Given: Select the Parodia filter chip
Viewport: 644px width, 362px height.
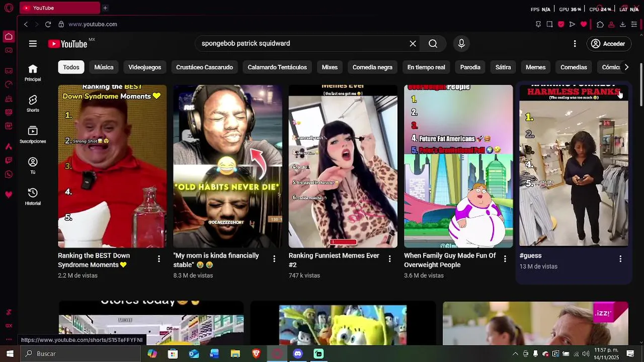Looking at the screenshot, I should click(x=470, y=67).
